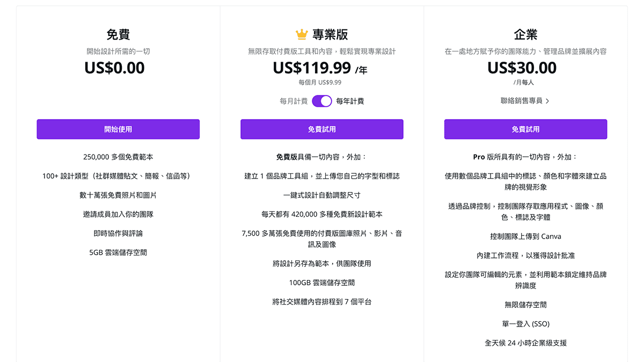The width and height of the screenshot is (644, 362).
Task: Click the 100GB 雲端儲存空間 item
Action: 321,283
